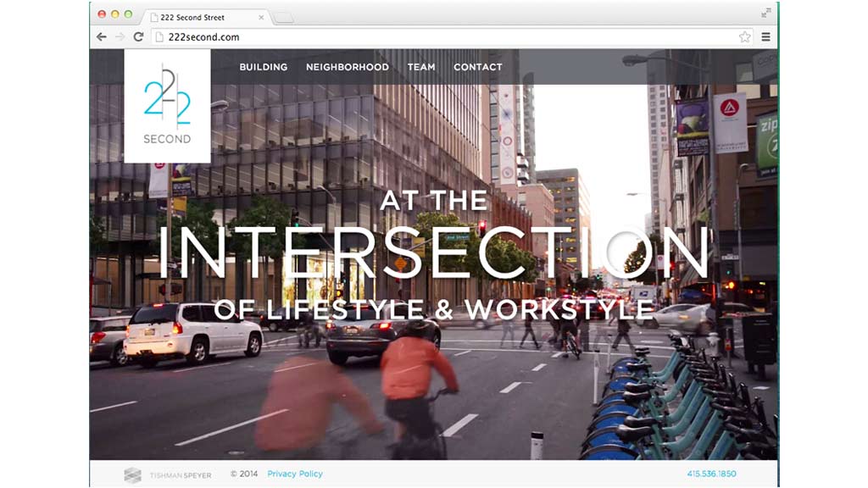Screen dimensions: 868x488
Task: Open the Chrome hamburger menu
Action: [x=766, y=37]
